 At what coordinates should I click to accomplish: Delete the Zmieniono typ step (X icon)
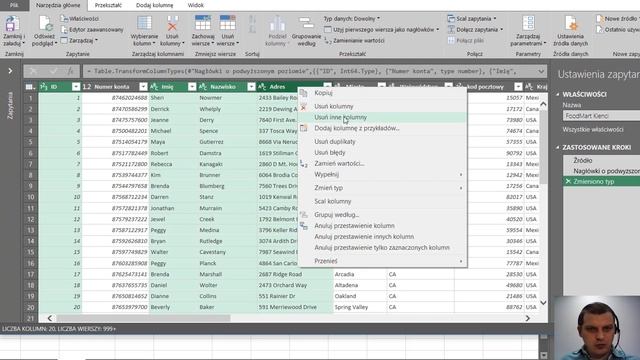(568, 182)
